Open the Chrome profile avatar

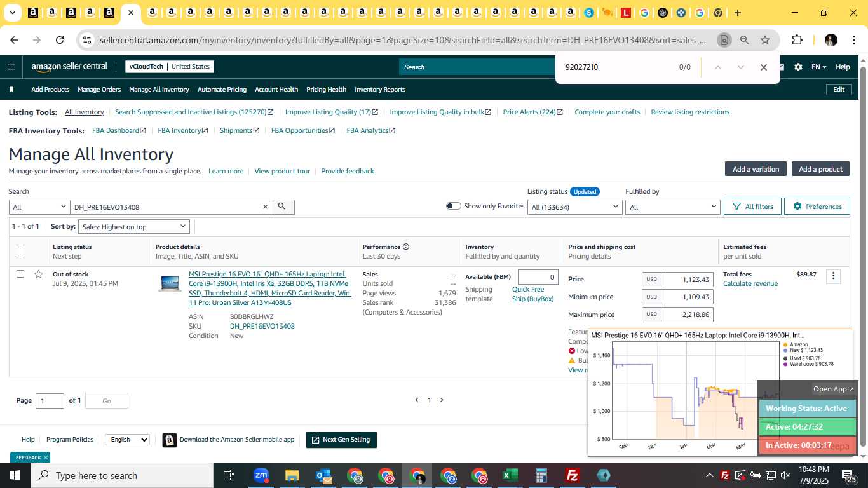point(831,40)
